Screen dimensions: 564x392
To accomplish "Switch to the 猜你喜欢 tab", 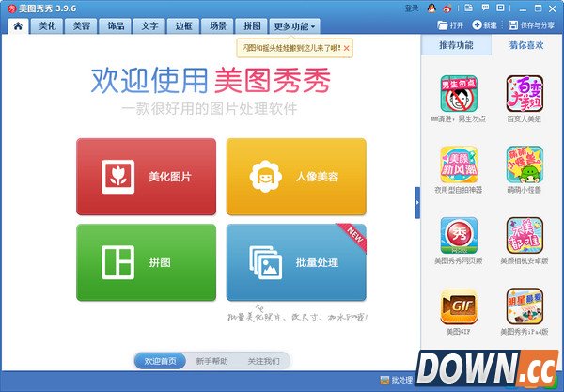I will point(526,45).
